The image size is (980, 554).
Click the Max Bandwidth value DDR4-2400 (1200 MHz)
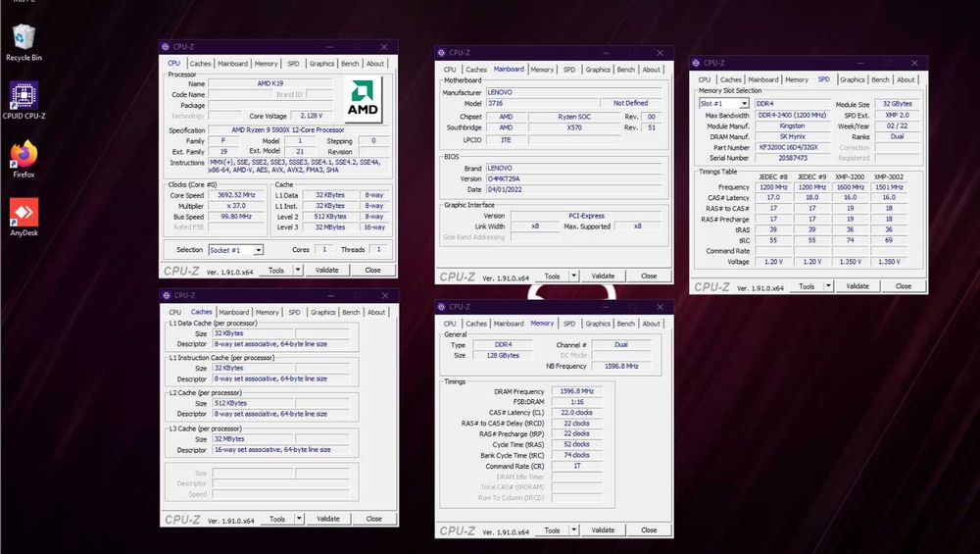point(792,116)
